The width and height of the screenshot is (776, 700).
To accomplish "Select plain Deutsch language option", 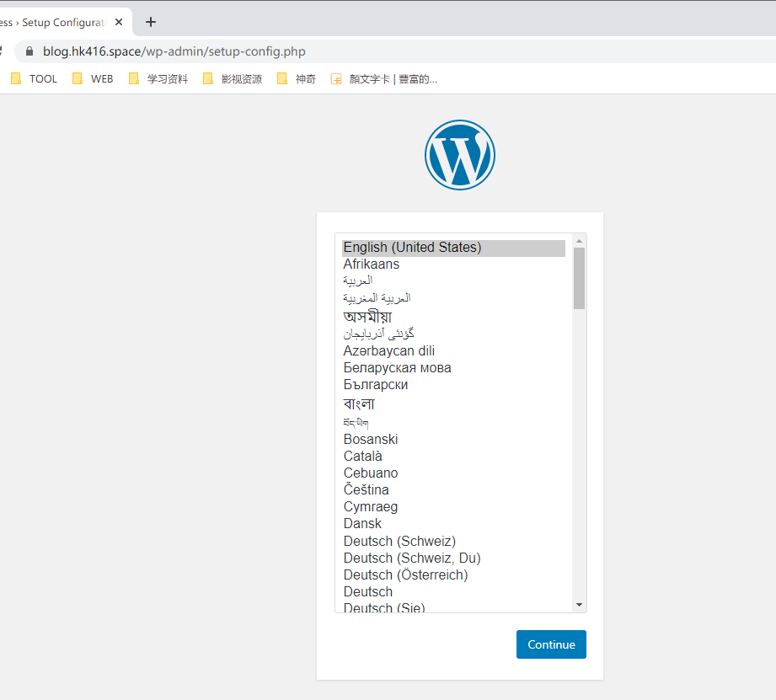I will point(453,591).
